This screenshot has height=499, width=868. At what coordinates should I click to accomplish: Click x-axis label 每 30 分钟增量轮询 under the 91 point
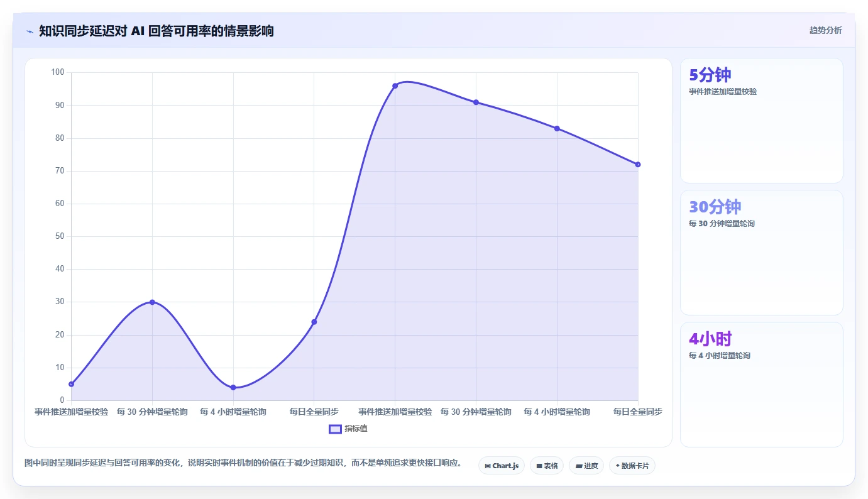[476, 412]
